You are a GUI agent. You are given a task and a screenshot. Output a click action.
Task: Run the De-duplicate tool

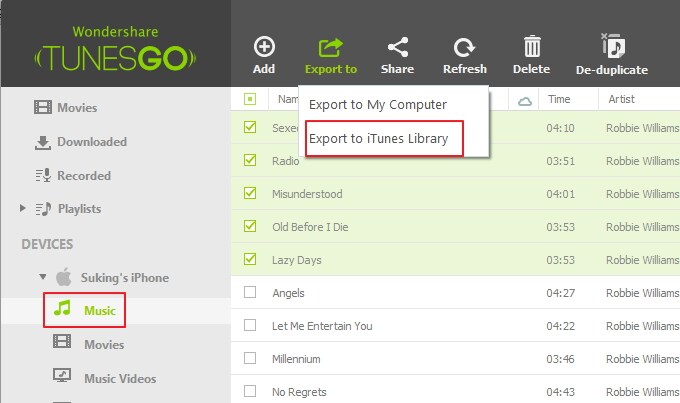coord(611,48)
